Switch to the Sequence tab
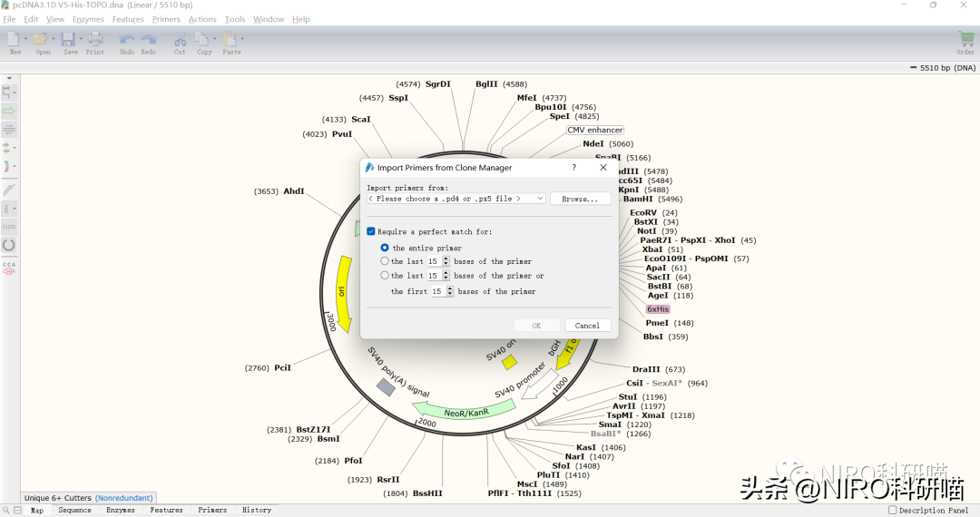The width and height of the screenshot is (980, 517). 74,511
